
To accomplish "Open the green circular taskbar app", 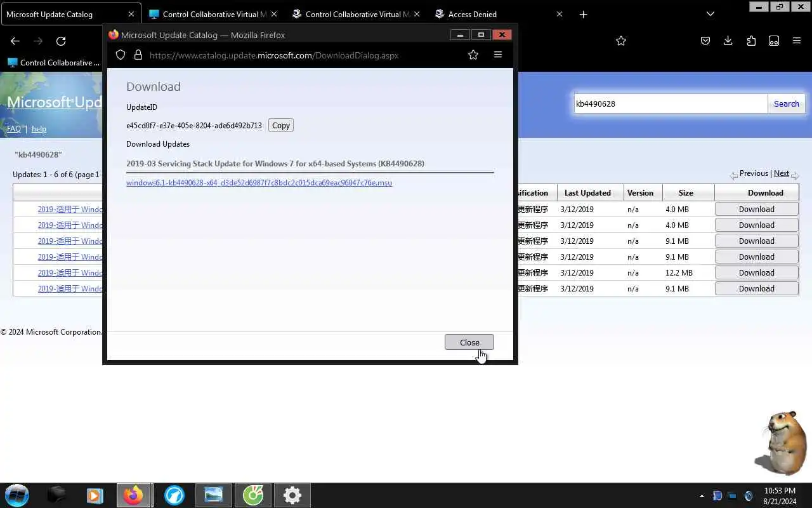I will (x=253, y=495).
